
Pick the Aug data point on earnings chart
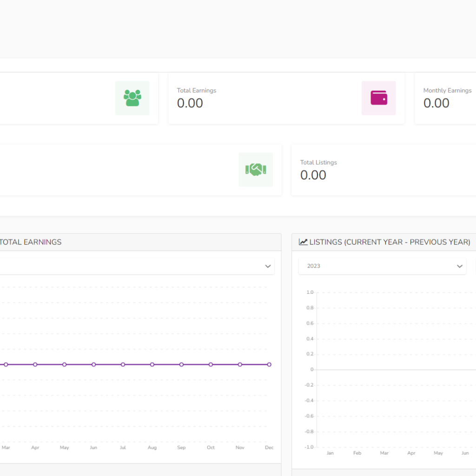point(152,364)
